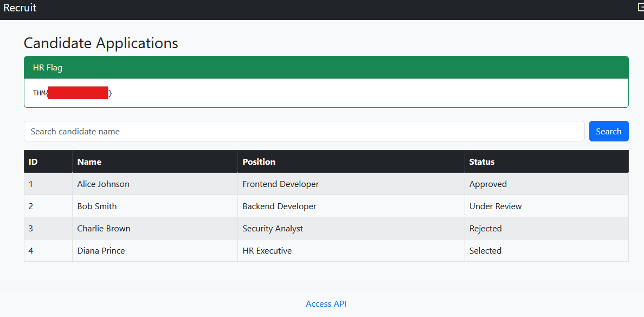Click the Rejected status cell
This screenshot has width=644, height=317.
(x=546, y=228)
